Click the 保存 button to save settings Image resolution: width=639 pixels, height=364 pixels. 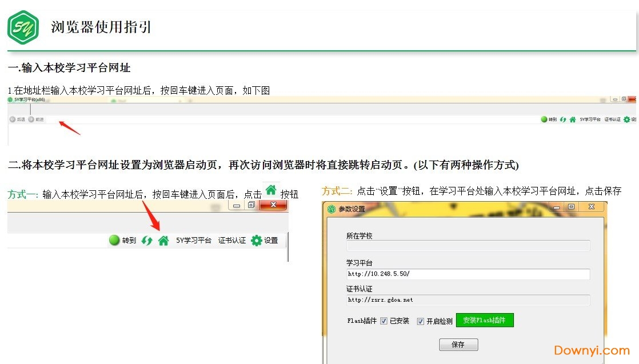(x=458, y=345)
